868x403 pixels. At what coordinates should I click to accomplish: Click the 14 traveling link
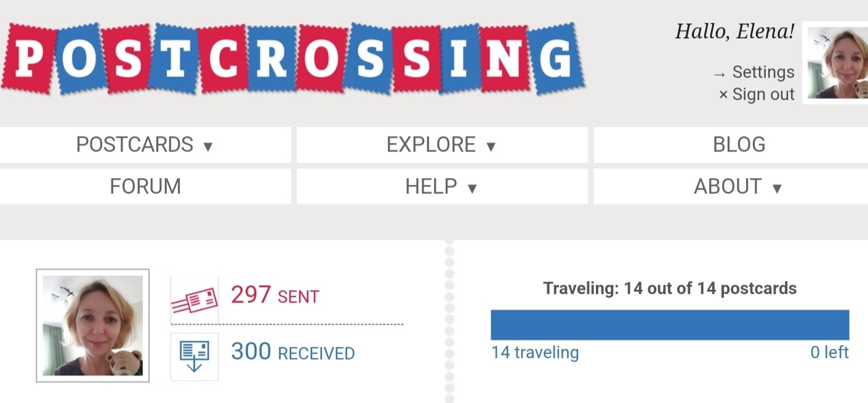coord(535,353)
